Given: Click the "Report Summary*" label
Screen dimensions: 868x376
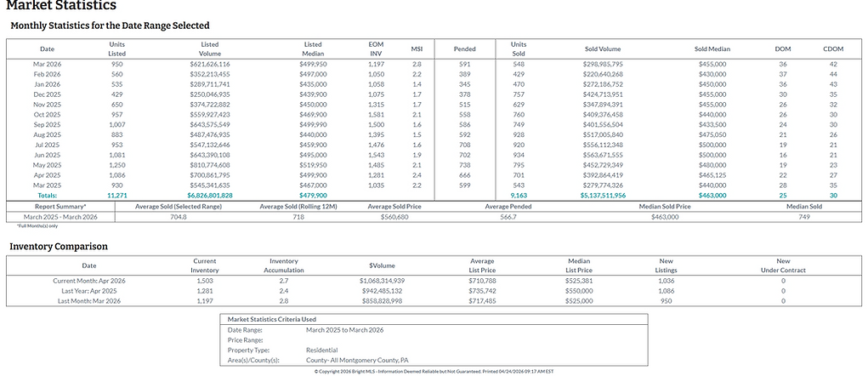Looking at the screenshot, I should tap(60, 207).
